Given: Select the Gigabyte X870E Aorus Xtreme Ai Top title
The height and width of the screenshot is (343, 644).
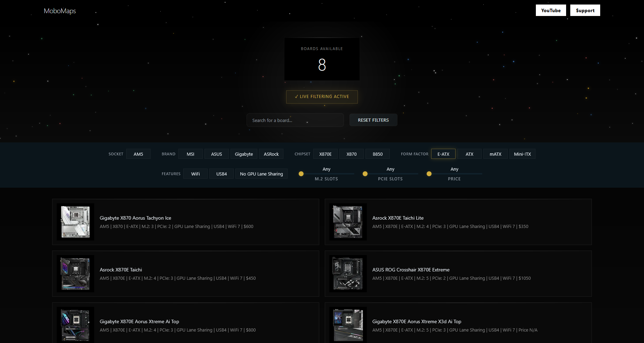Looking at the screenshot, I should pos(139,321).
